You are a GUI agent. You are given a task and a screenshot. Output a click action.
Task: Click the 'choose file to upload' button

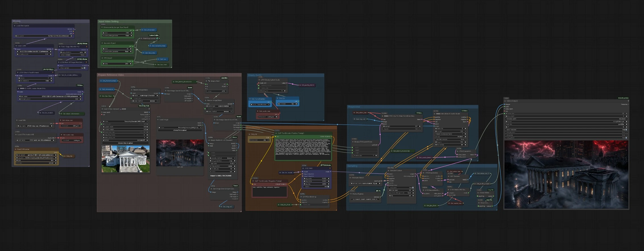pos(180,130)
